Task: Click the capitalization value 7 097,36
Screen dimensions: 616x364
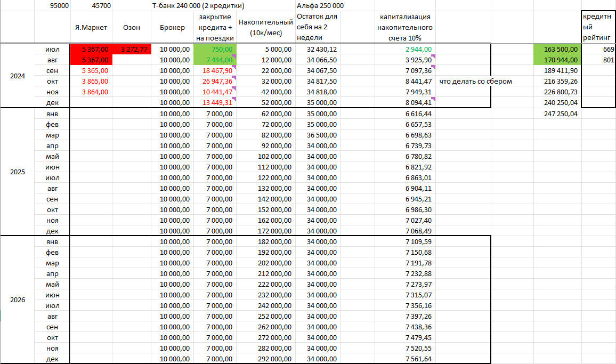Action: (x=405, y=71)
